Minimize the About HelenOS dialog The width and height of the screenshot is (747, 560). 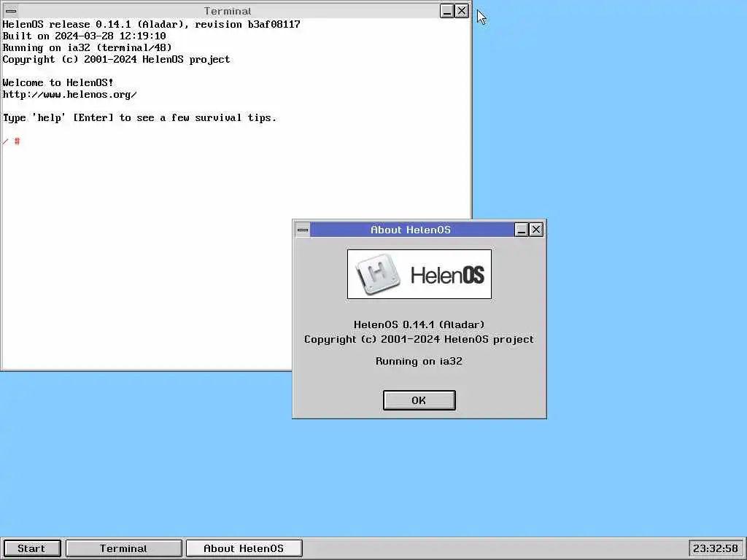tap(522, 230)
